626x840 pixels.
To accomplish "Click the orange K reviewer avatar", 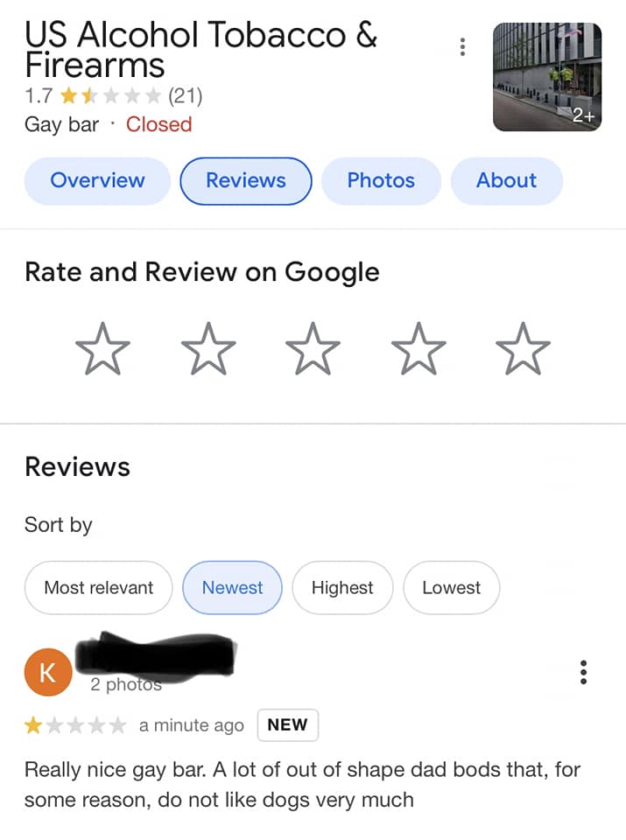I will click(48, 672).
